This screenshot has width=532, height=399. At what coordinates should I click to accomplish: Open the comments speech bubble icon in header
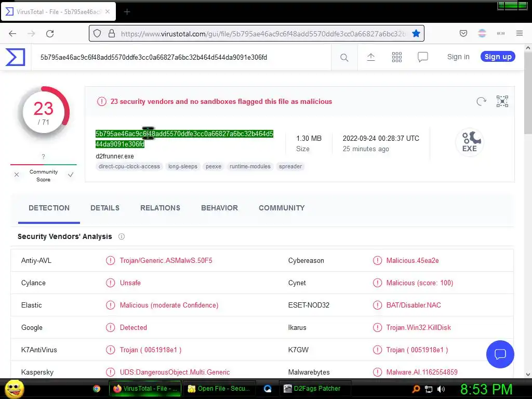pos(423,57)
